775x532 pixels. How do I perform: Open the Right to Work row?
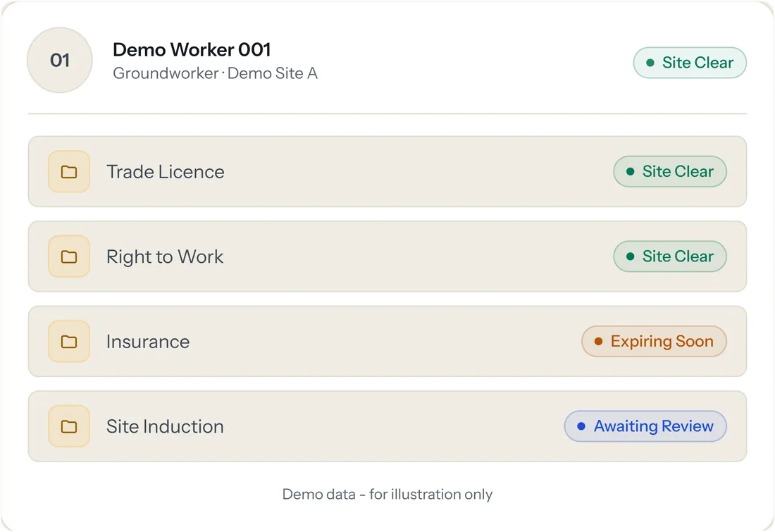click(x=387, y=256)
